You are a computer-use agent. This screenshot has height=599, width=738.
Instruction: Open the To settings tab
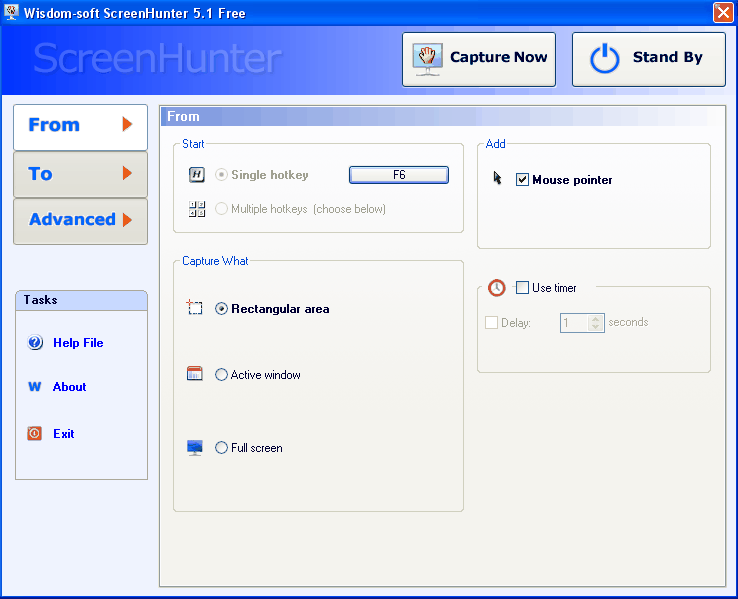click(80, 174)
